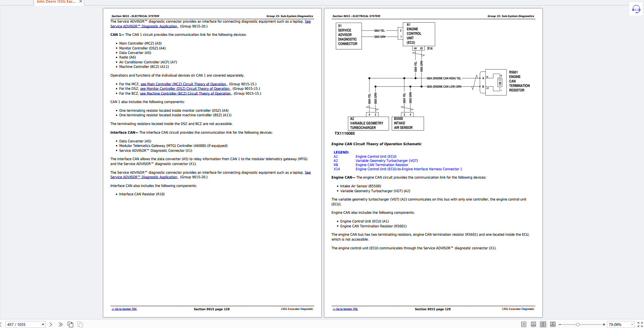This screenshot has width=644, height=328.
Task: Go to the next page arrow
Action: click(x=51, y=325)
